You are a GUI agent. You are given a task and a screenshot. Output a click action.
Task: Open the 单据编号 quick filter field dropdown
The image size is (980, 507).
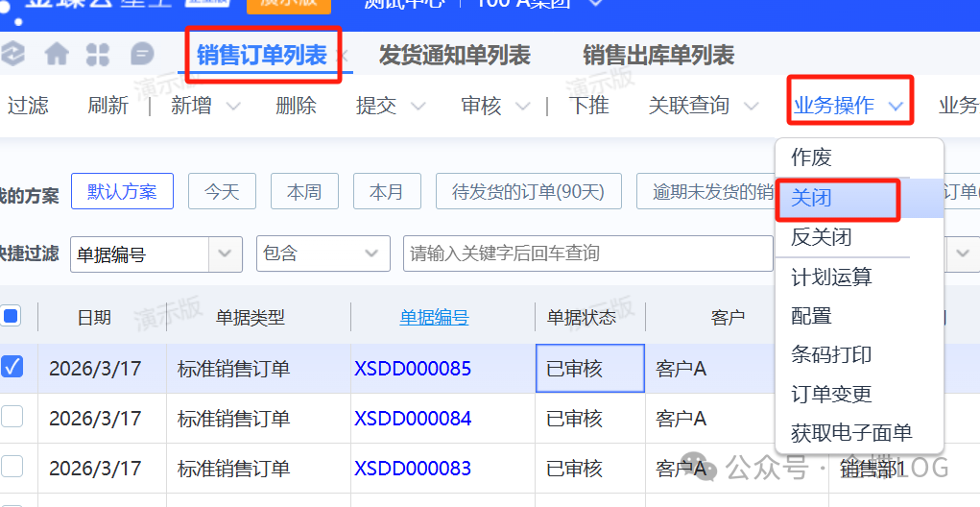(226, 253)
